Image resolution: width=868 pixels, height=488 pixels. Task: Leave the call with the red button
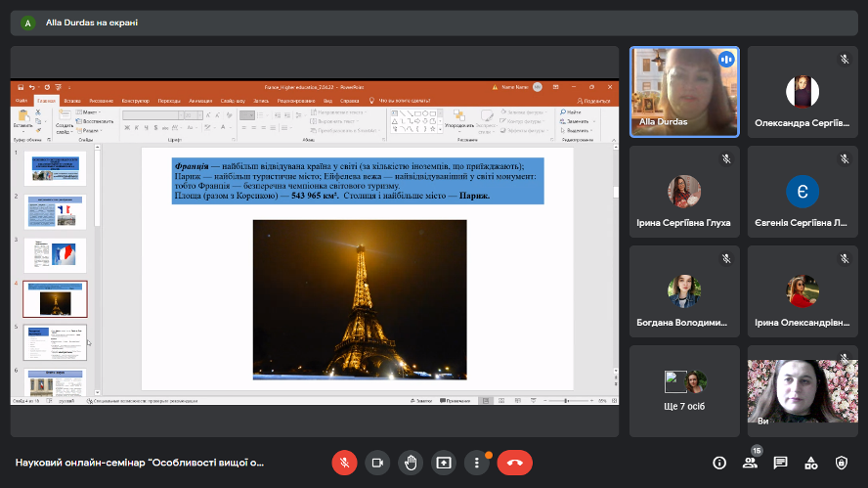tap(514, 463)
